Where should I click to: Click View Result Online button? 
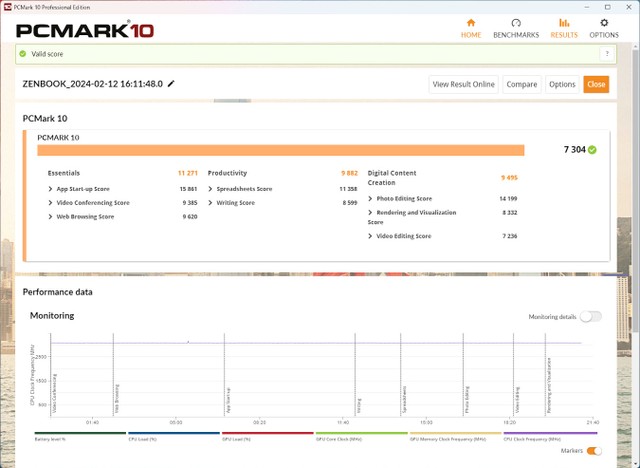tap(463, 84)
